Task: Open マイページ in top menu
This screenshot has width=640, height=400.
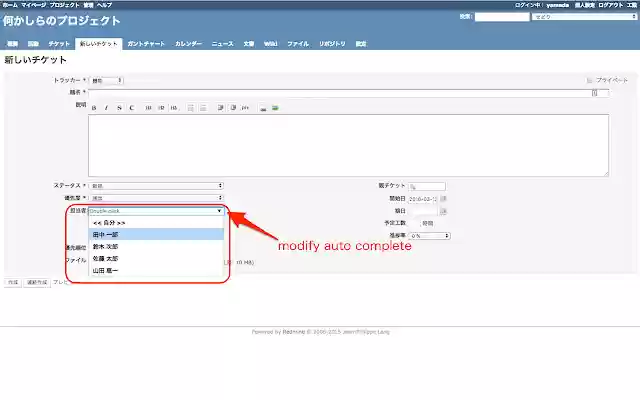Action: 33,5
